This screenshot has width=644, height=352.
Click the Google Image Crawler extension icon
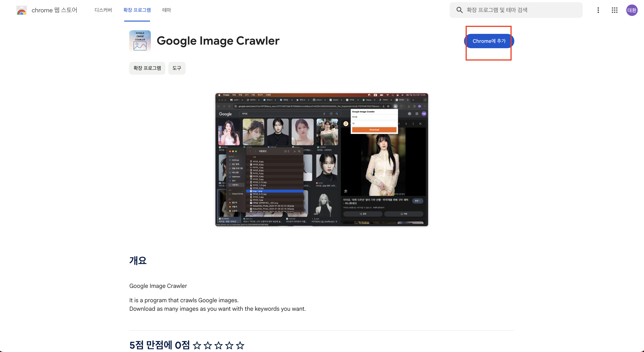click(x=140, y=41)
